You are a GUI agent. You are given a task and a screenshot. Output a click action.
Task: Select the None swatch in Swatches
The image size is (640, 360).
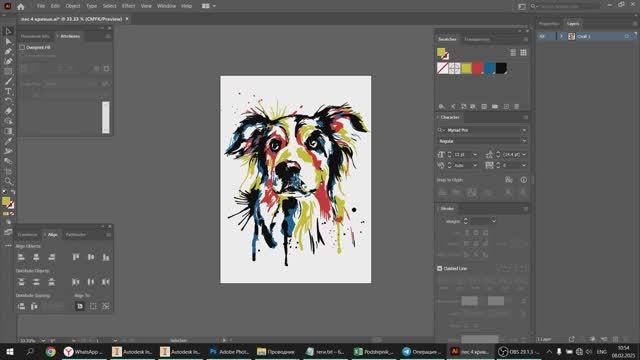coord(442,68)
